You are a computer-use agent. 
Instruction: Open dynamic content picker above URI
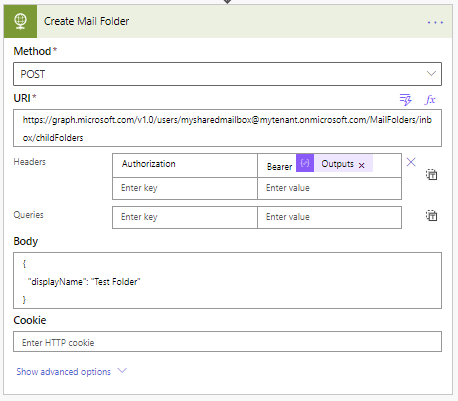point(406,99)
